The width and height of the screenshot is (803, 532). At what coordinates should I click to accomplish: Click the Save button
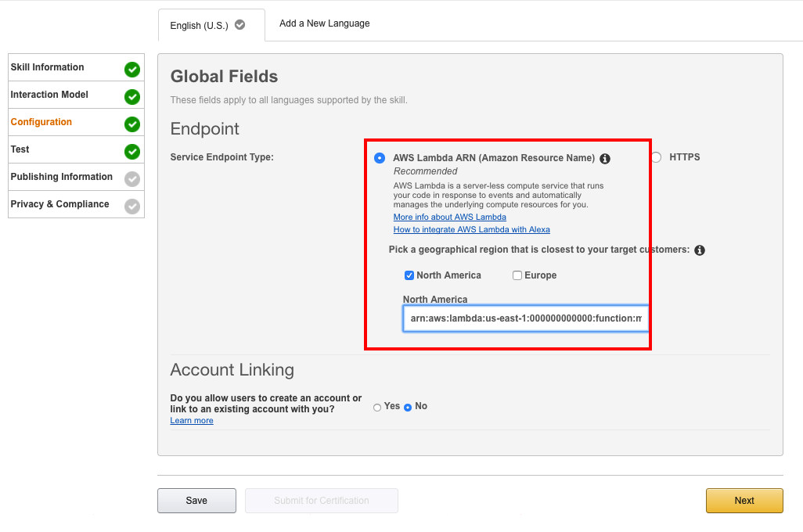click(x=196, y=501)
